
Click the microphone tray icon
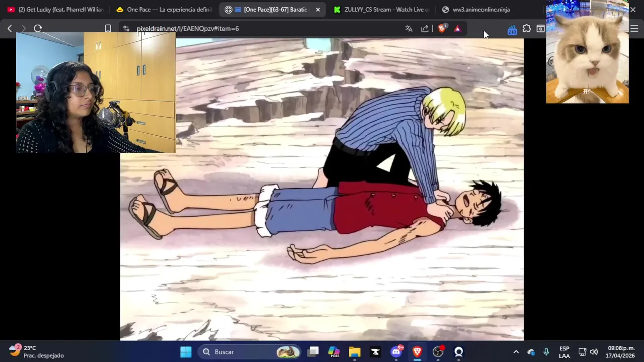(x=546, y=352)
